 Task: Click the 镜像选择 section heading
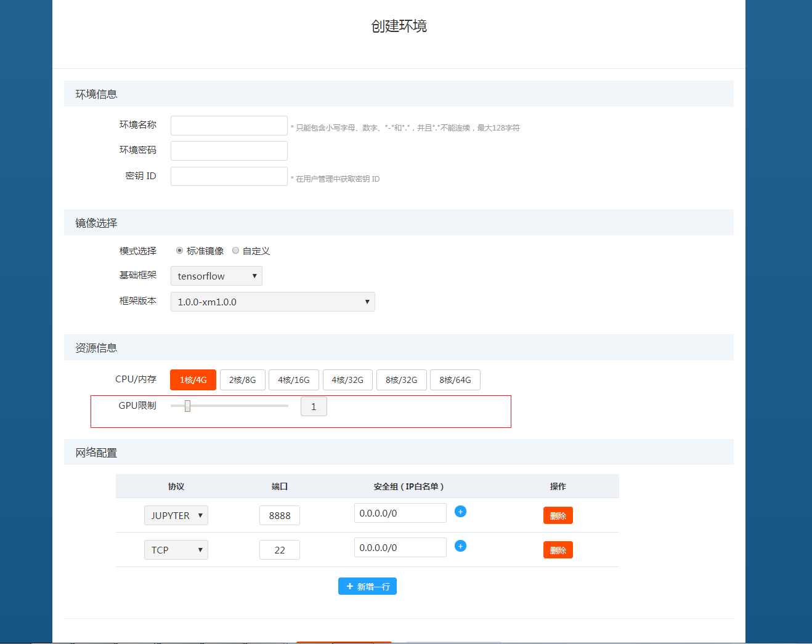coord(96,223)
